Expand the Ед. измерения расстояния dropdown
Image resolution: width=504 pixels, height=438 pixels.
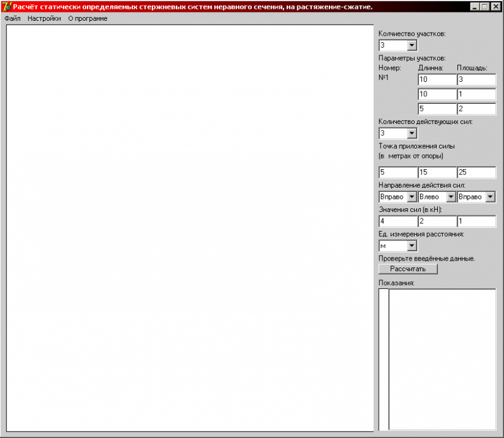click(412, 246)
